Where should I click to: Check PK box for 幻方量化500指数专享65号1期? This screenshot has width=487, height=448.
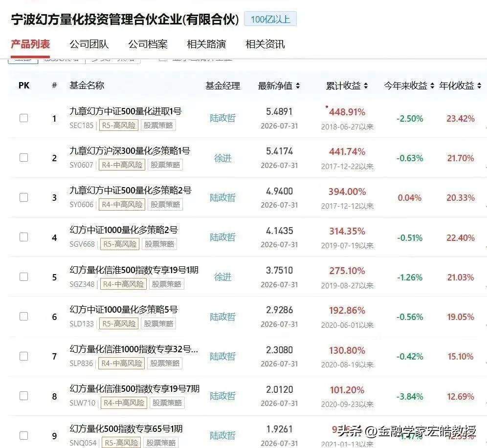coord(23,436)
